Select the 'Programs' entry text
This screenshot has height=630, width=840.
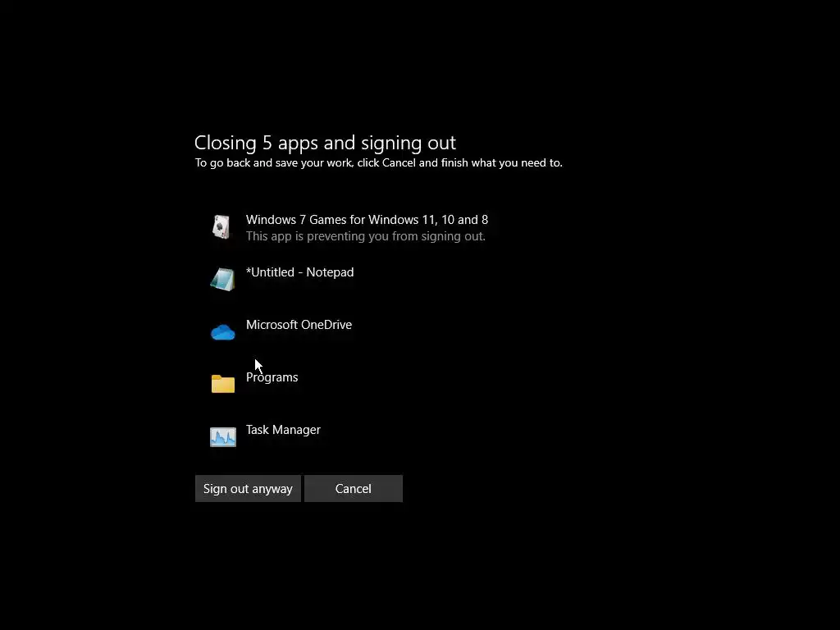(x=272, y=377)
